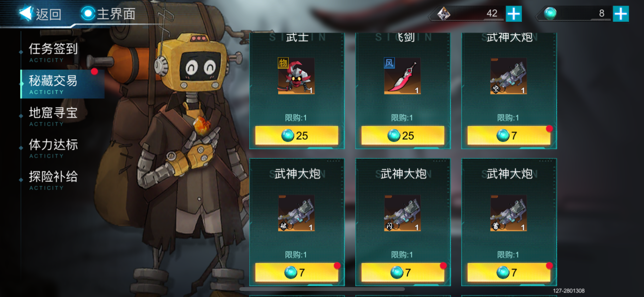The image size is (644, 297).
Task: Select the 飞剑 red sword item icon
Action: point(402,76)
